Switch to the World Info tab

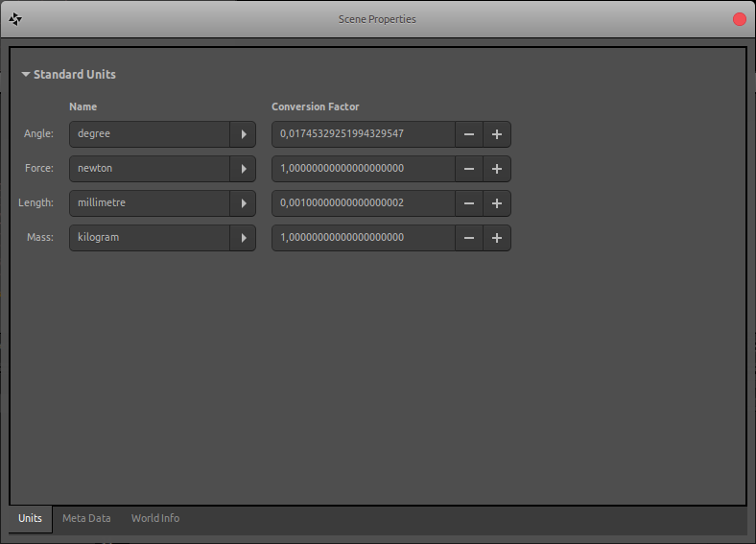click(x=155, y=518)
